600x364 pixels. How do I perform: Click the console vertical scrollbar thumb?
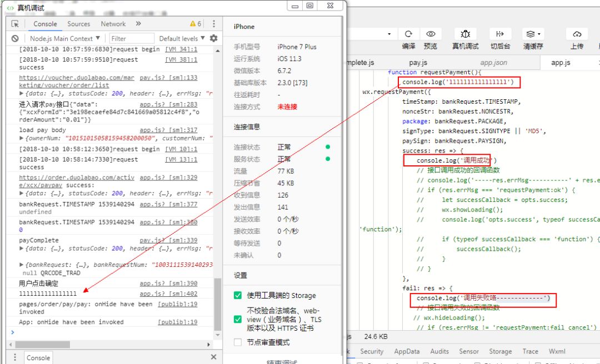click(218, 305)
